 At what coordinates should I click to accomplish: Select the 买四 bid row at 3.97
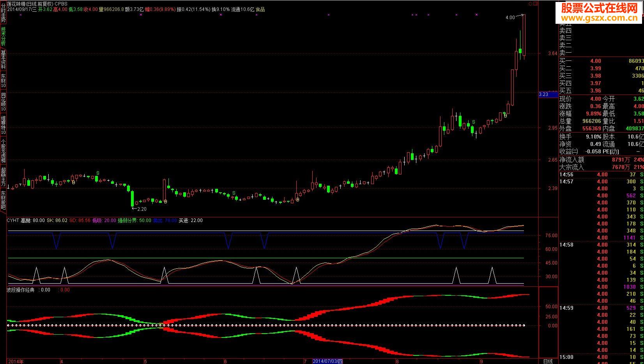(601, 83)
